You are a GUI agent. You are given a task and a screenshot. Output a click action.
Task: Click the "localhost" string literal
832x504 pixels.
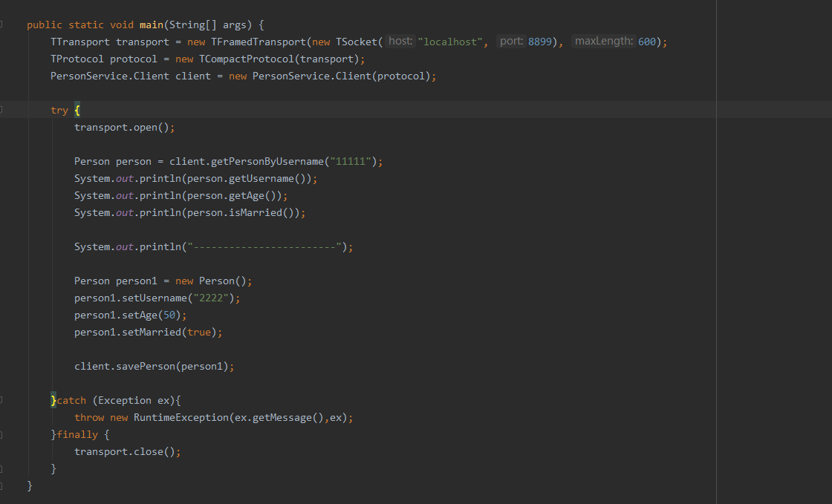450,42
